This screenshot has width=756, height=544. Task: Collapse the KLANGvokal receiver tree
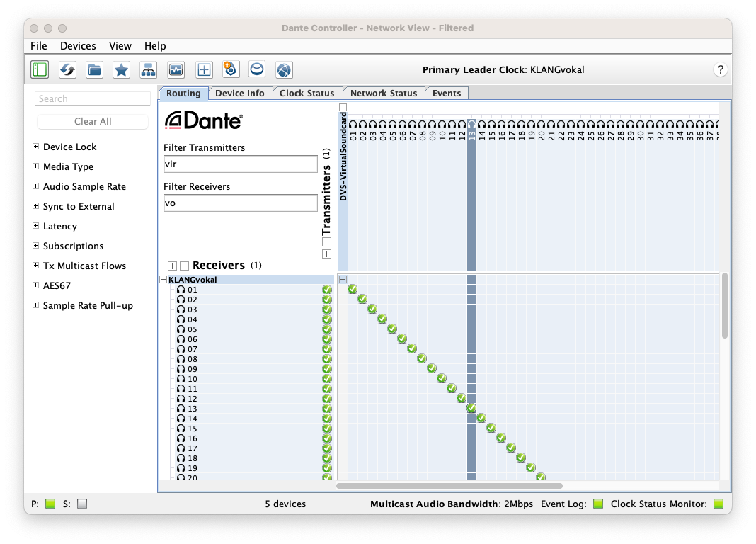pyautogui.click(x=164, y=280)
